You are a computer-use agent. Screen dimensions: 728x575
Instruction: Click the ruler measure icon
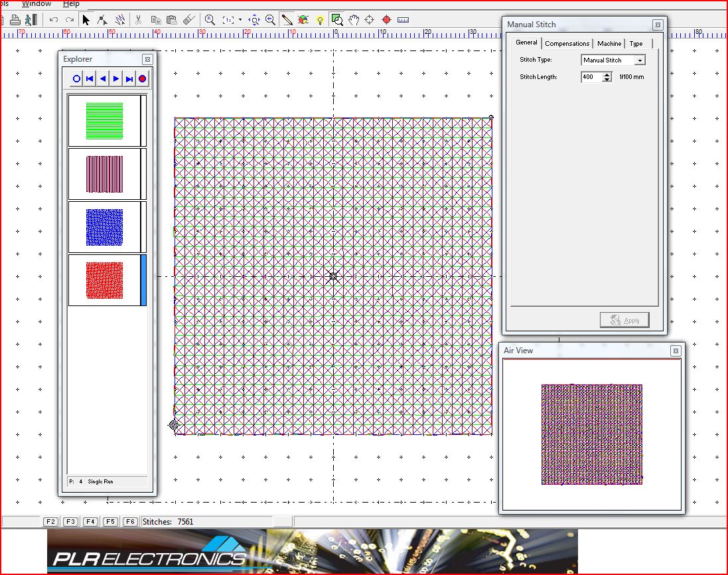tap(403, 20)
